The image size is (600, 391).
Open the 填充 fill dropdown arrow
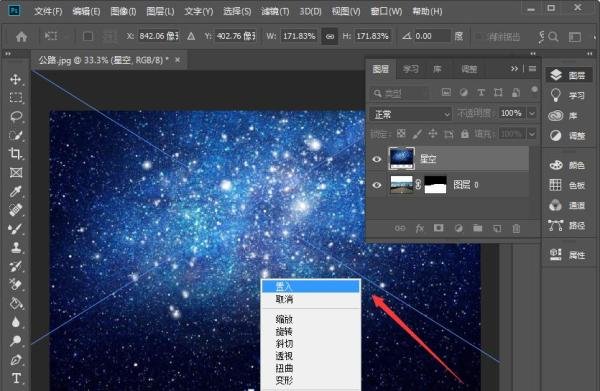(x=532, y=134)
